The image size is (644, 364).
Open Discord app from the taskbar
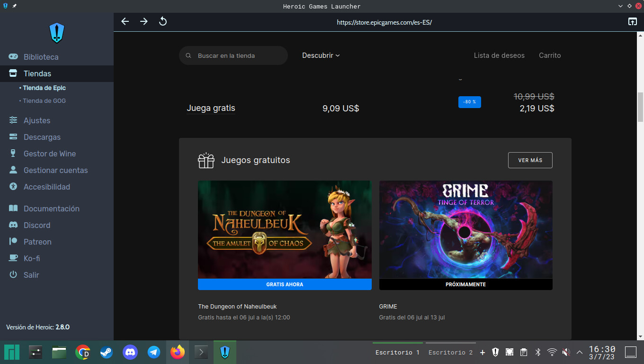[x=130, y=352]
